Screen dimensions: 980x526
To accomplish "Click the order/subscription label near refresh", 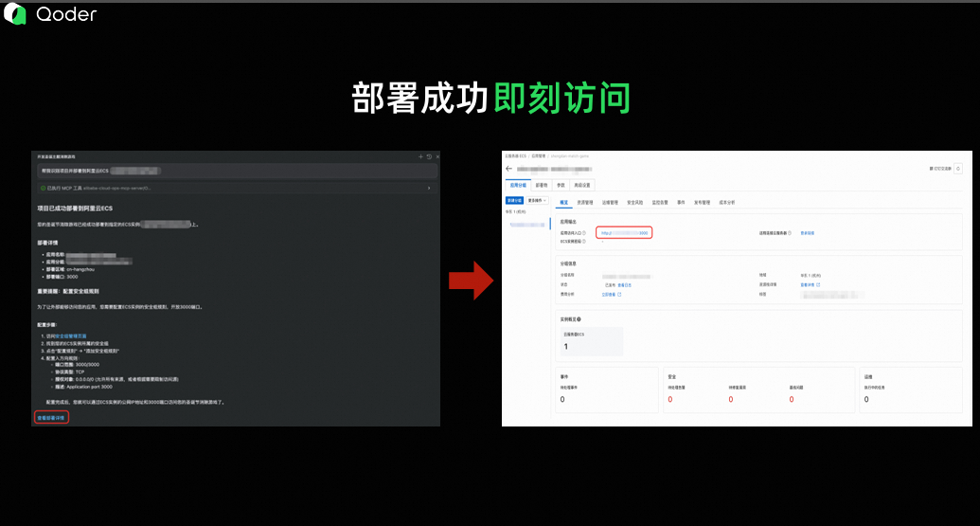I will point(940,169).
